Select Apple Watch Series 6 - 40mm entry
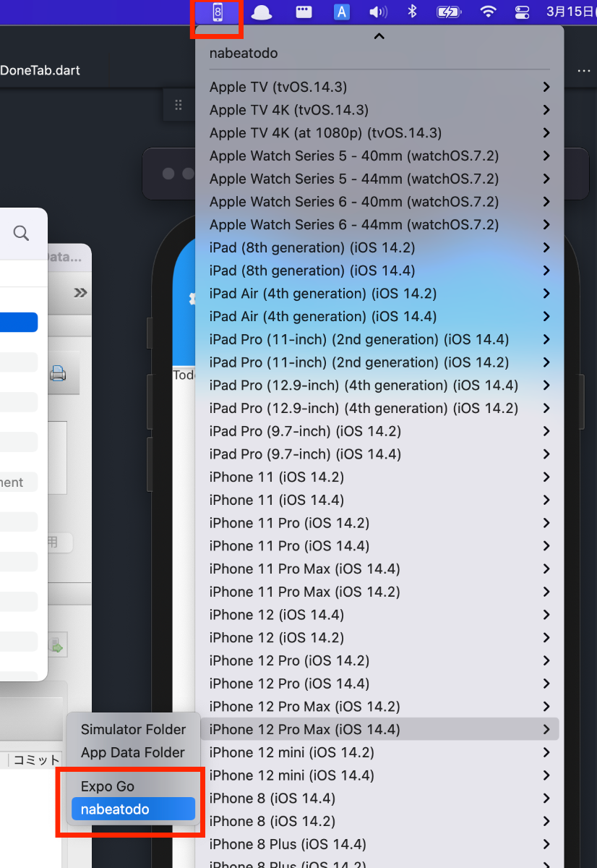 tap(379, 202)
